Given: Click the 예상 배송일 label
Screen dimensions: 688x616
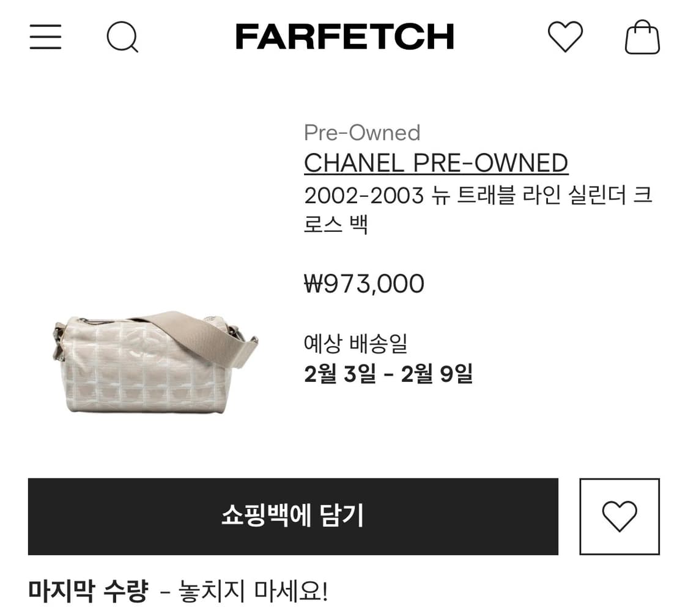Looking at the screenshot, I should click(355, 343).
